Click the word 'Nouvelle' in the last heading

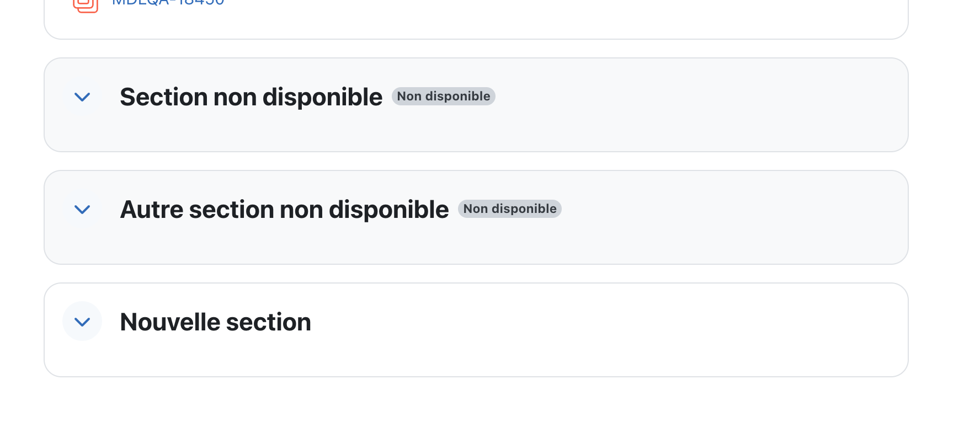[170, 322]
